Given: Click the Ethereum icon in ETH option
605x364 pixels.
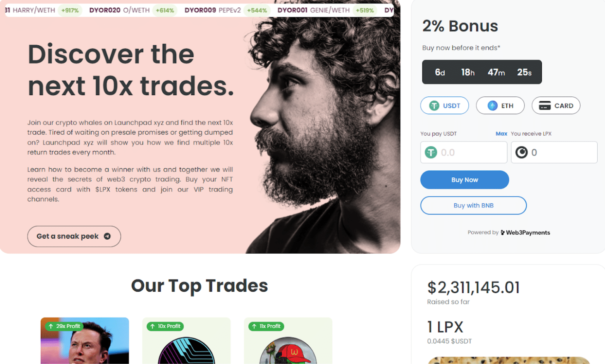Looking at the screenshot, I should (x=492, y=106).
